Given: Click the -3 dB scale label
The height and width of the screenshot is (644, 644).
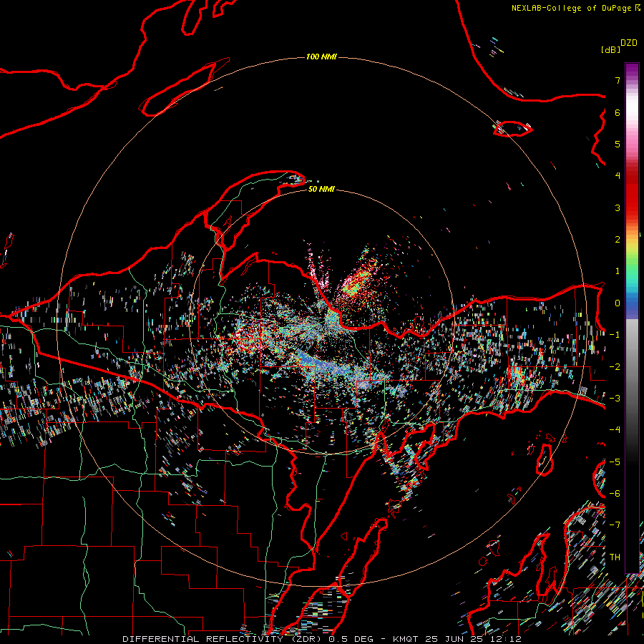Looking at the screenshot, I should 615,398.
